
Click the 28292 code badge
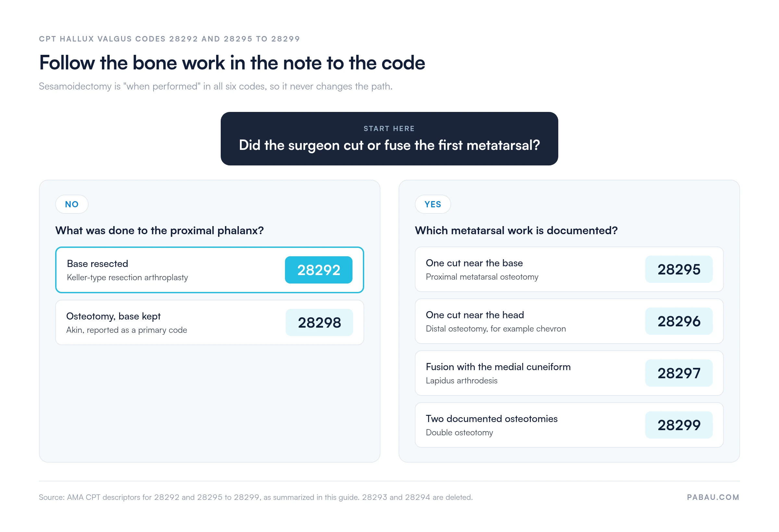(x=318, y=270)
